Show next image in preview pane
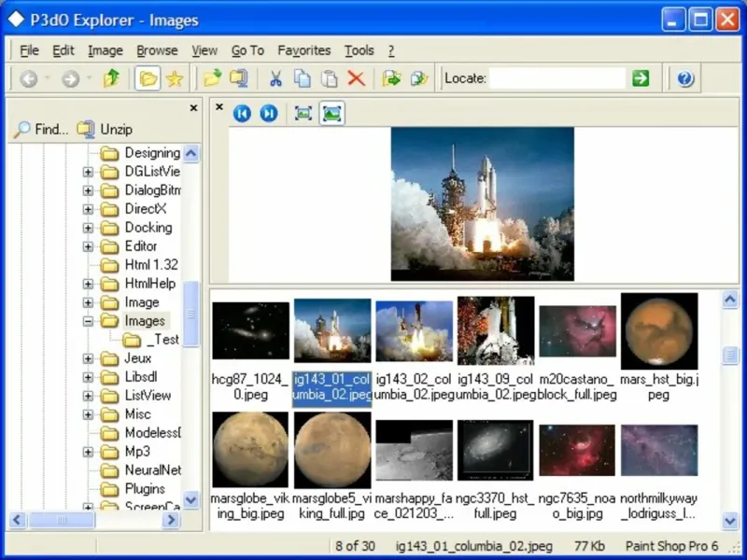Viewport: 747px width, 560px height. click(x=269, y=113)
